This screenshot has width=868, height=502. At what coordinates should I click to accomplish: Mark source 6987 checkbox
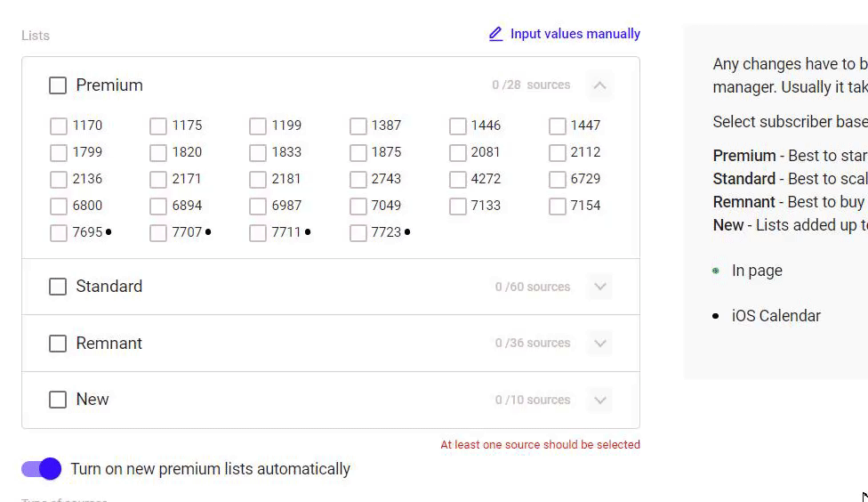coord(257,206)
